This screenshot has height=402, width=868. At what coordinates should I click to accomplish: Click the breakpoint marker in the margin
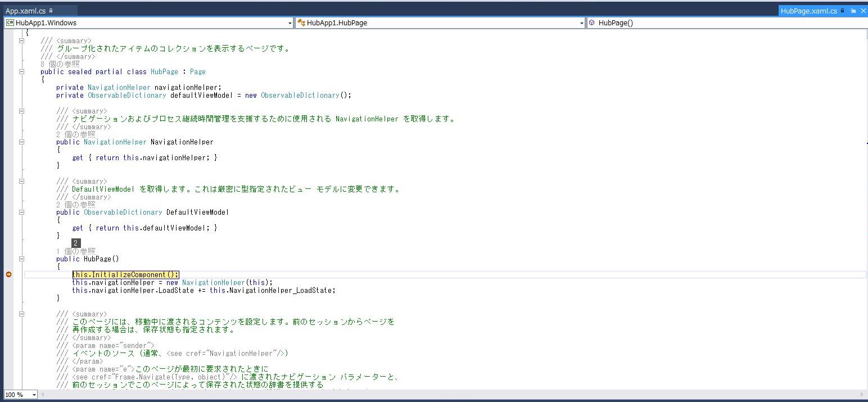click(9, 274)
